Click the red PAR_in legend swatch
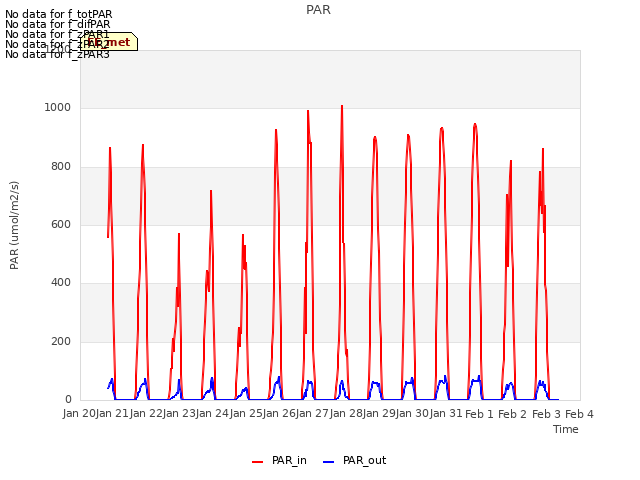The width and height of the screenshot is (640, 480). pyautogui.click(x=258, y=462)
